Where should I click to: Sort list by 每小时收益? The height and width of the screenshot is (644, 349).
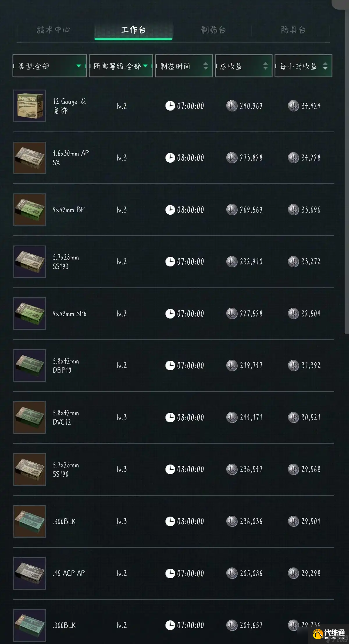303,66
